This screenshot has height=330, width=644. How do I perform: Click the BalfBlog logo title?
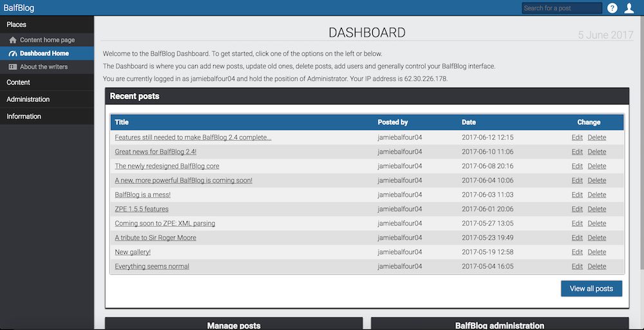pyautogui.click(x=19, y=8)
